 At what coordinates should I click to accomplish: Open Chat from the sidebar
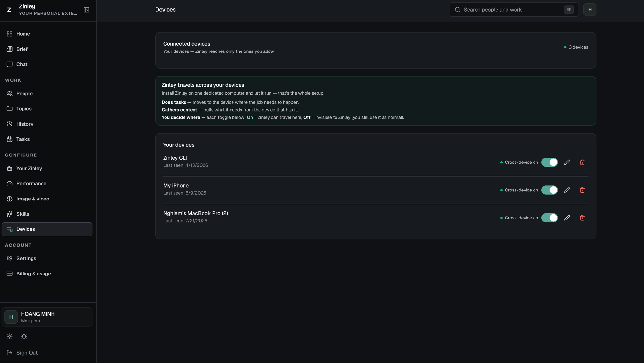tap(47, 64)
